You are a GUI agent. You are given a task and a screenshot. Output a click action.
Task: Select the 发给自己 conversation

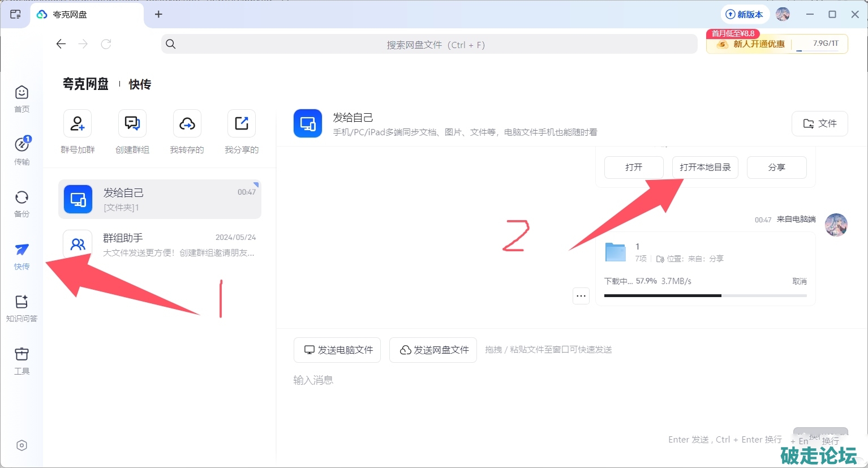coord(160,199)
